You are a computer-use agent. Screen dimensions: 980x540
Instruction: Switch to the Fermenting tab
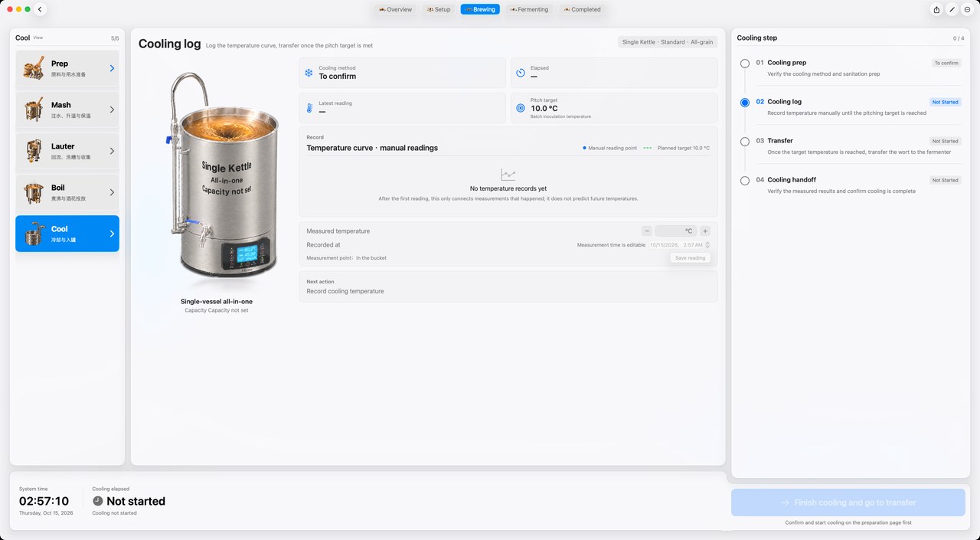[529, 9]
